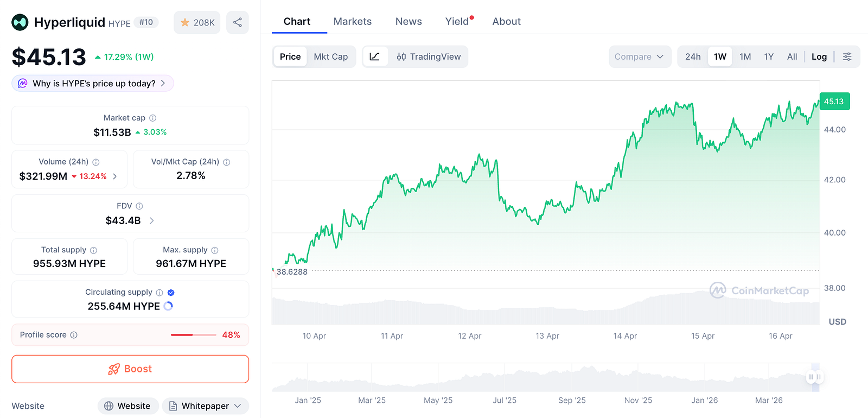Click the $321.99M volume value
868x418 pixels.
43,176
